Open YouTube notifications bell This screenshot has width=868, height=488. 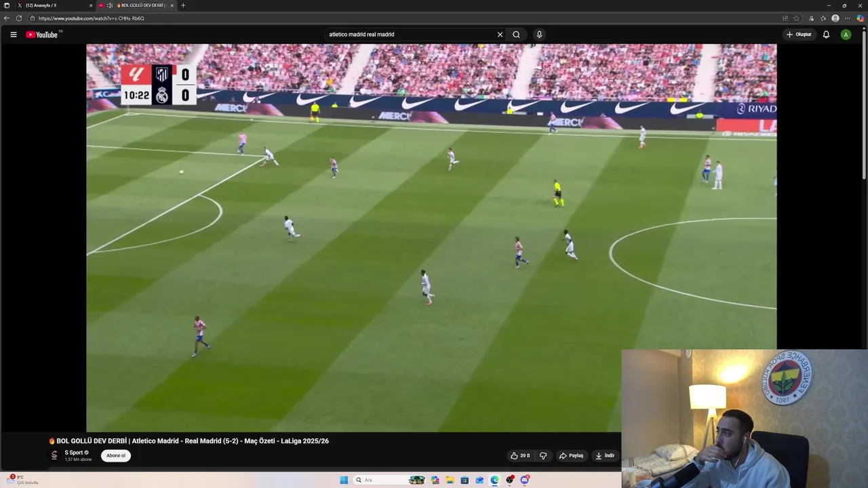[x=826, y=35]
